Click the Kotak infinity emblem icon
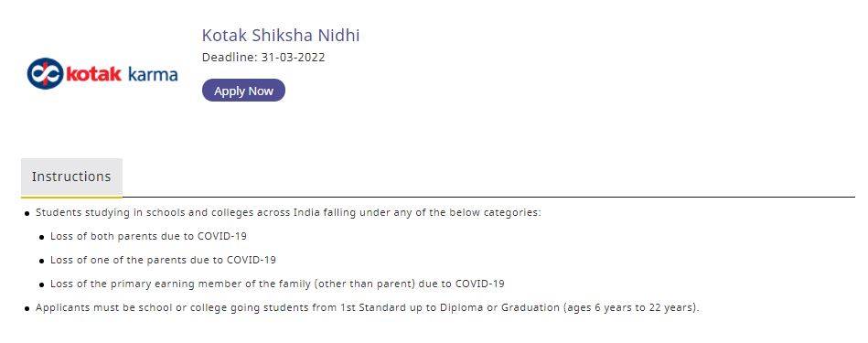Image resolution: width=868 pixels, height=343 pixels. pos(45,73)
